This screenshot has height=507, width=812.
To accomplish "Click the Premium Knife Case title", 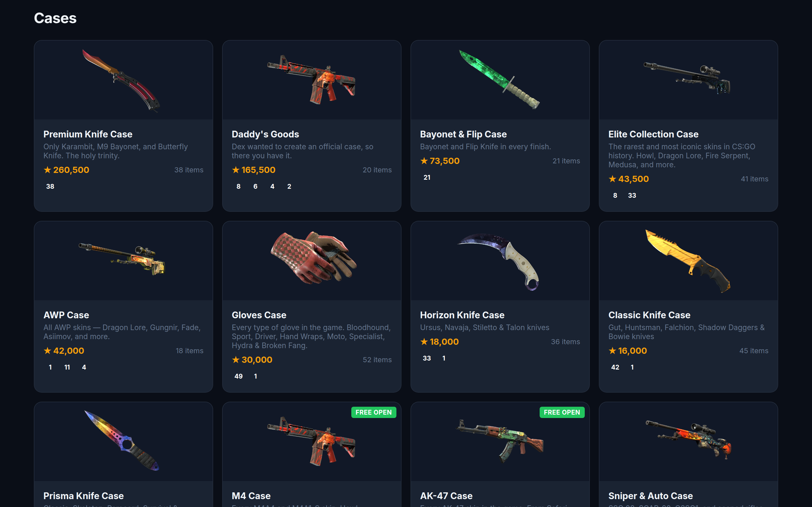I will click(x=88, y=134).
